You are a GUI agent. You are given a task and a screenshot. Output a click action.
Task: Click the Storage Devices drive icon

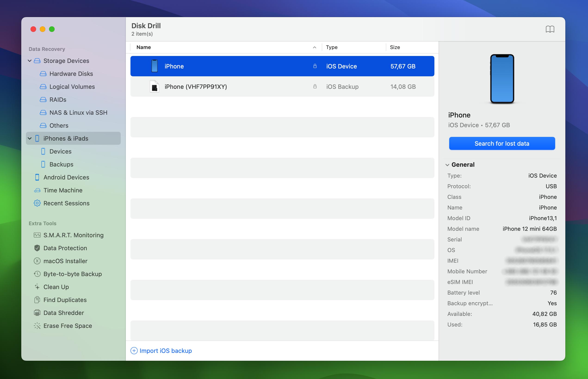click(37, 61)
